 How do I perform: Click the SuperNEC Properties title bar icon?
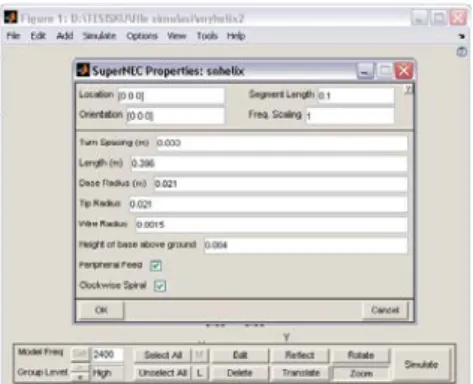(83, 70)
